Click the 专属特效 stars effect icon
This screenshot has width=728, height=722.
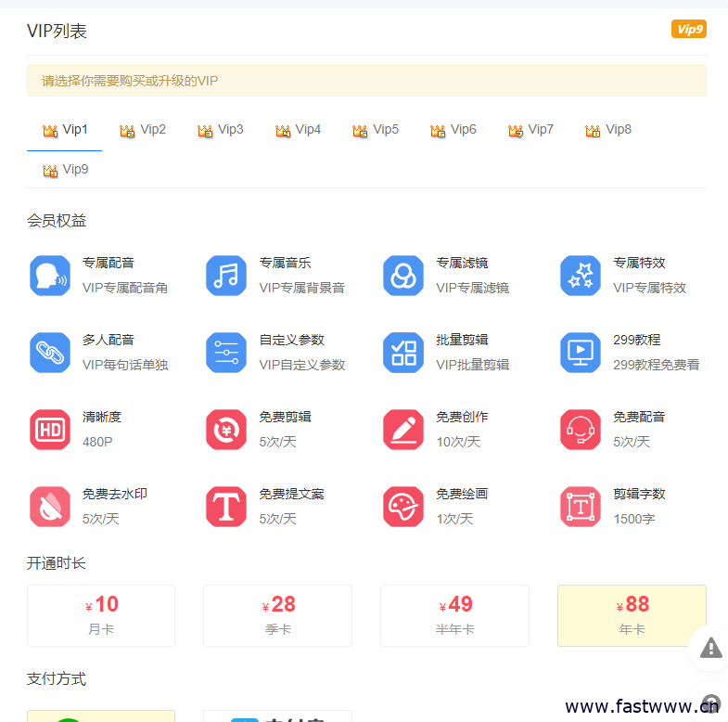point(581,276)
